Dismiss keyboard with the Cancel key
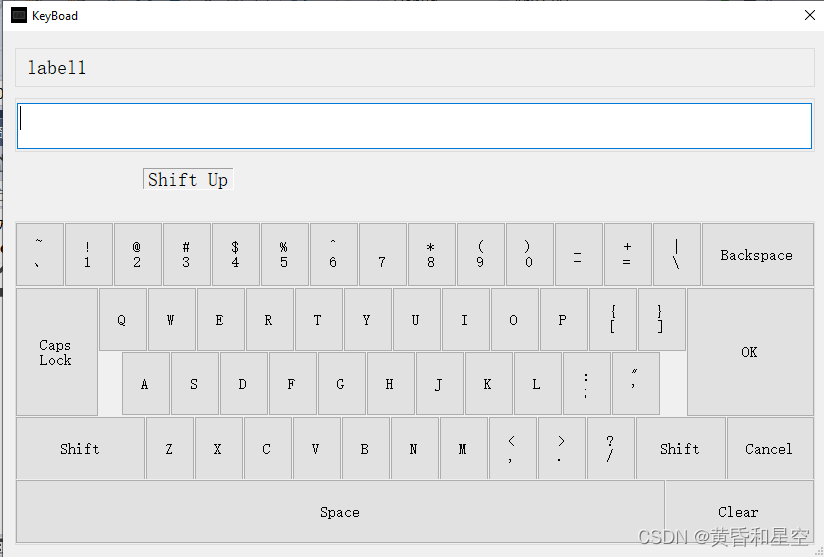The width and height of the screenshot is (824, 557). 770,448
